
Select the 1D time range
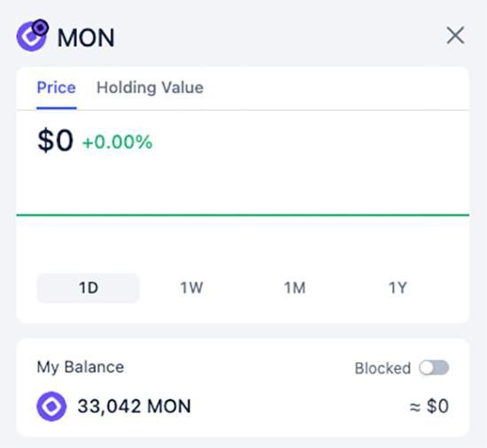(89, 288)
